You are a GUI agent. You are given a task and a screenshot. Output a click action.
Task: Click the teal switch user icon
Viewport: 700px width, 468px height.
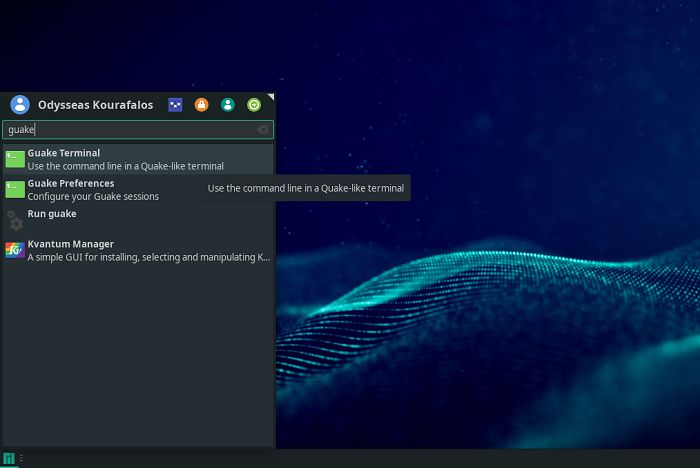(228, 105)
